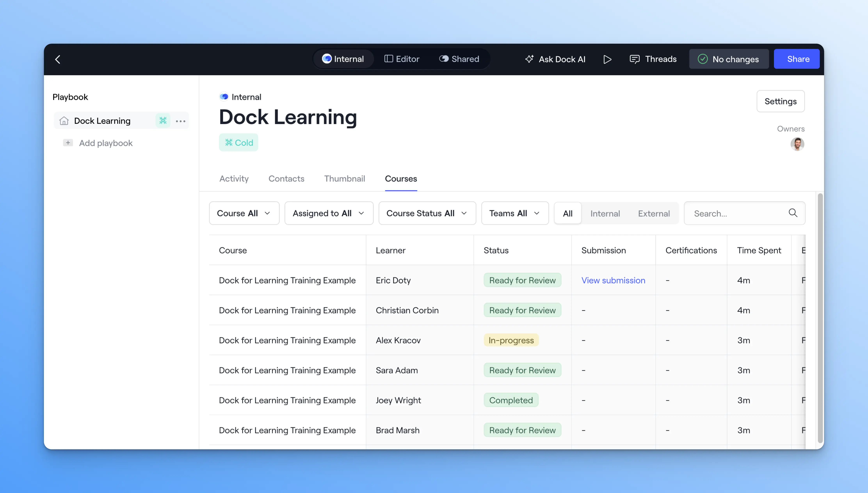Click the Cold status badge

238,143
